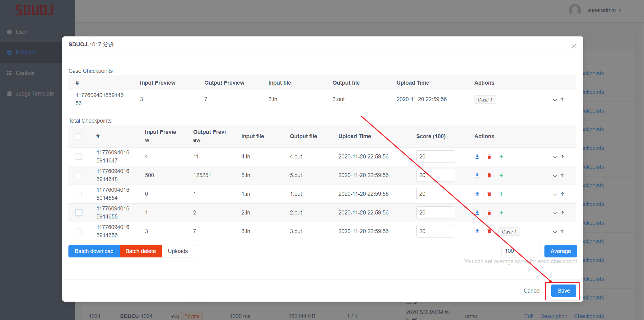
Task: Download checkpoint 5.in row file
Action: 477,175
